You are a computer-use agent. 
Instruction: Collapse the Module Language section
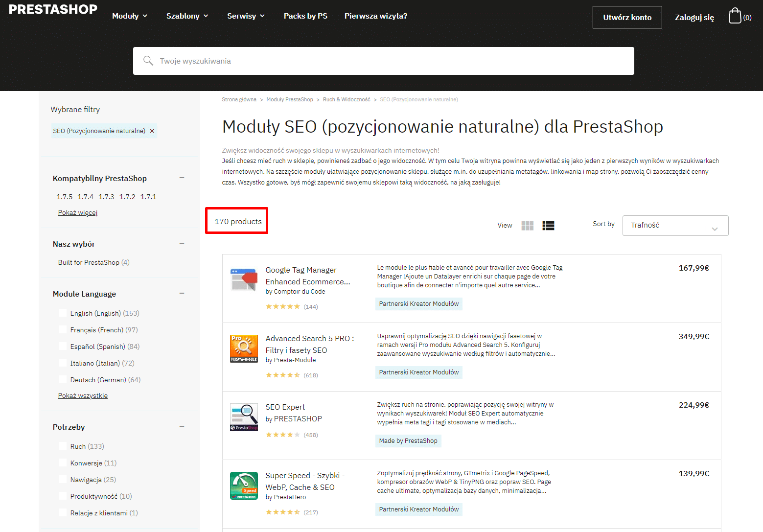(182, 293)
